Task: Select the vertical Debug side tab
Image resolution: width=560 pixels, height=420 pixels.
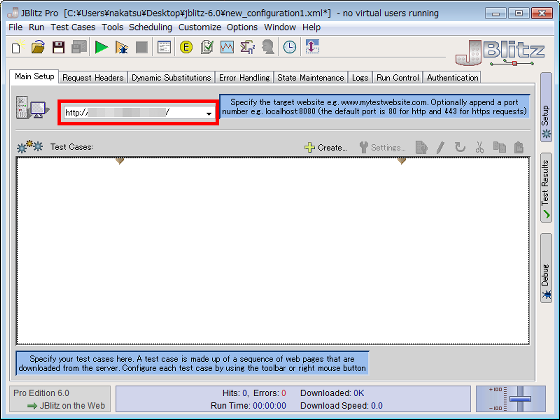Action: 546,268
